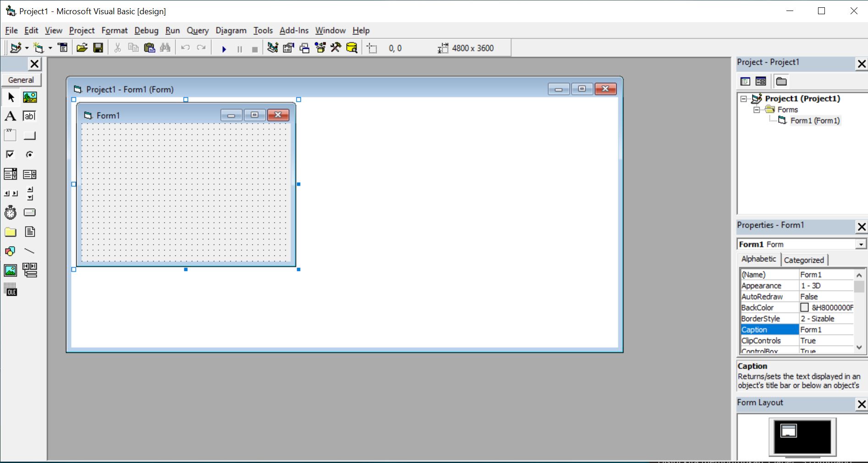The image size is (868, 463).
Task: Click the General button on the toolbox
Action: point(21,79)
